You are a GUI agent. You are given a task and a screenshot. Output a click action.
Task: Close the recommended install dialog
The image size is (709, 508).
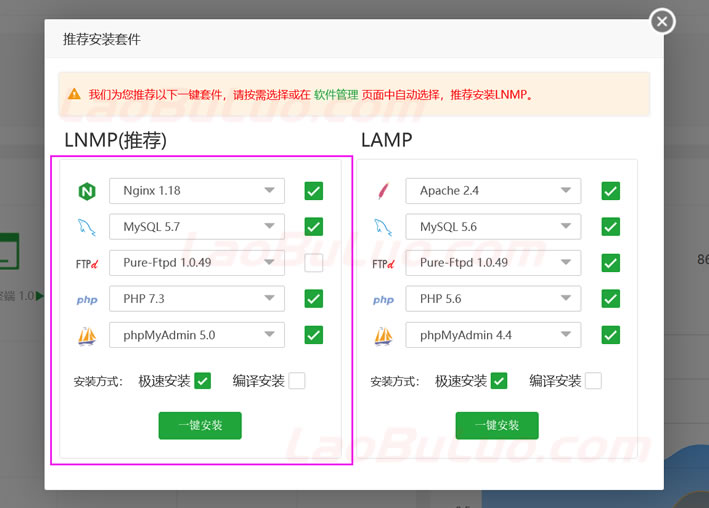tap(662, 21)
